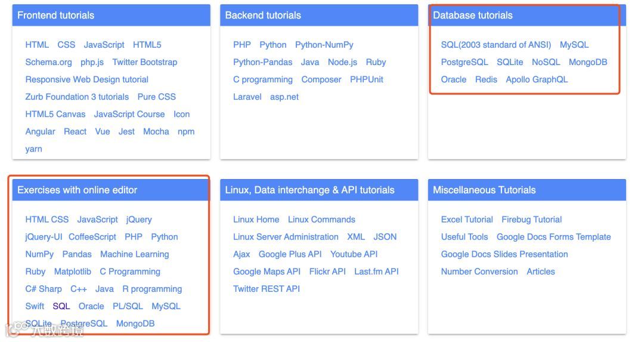Screen dimensions: 644x342
Task: Open the Laravel tutorial link
Action: (x=247, y=97)
